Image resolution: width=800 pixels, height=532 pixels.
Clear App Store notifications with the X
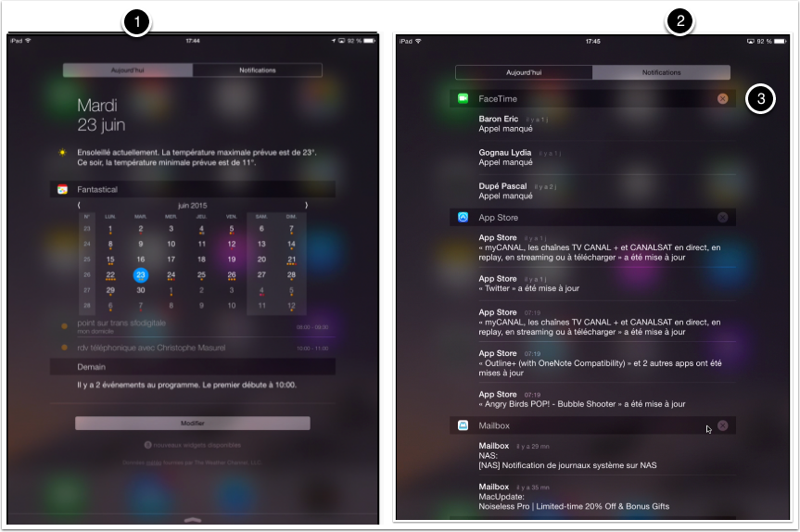(722, 217)
